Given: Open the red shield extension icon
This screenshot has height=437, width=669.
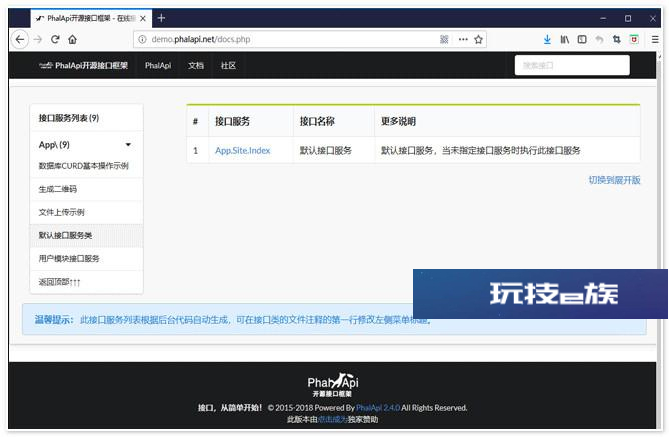Looking at the screenshot, I should (634, 39).
